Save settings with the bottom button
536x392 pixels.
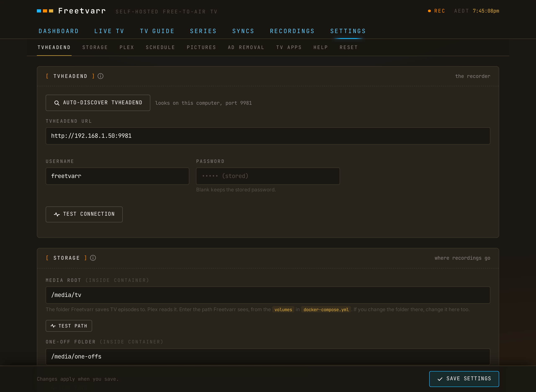(464, 379)
